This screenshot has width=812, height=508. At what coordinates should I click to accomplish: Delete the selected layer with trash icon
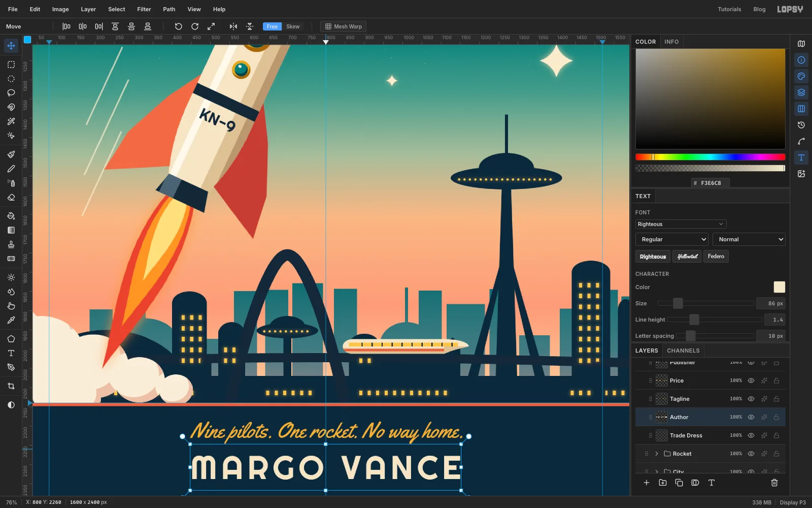click(x=774, y=483)
